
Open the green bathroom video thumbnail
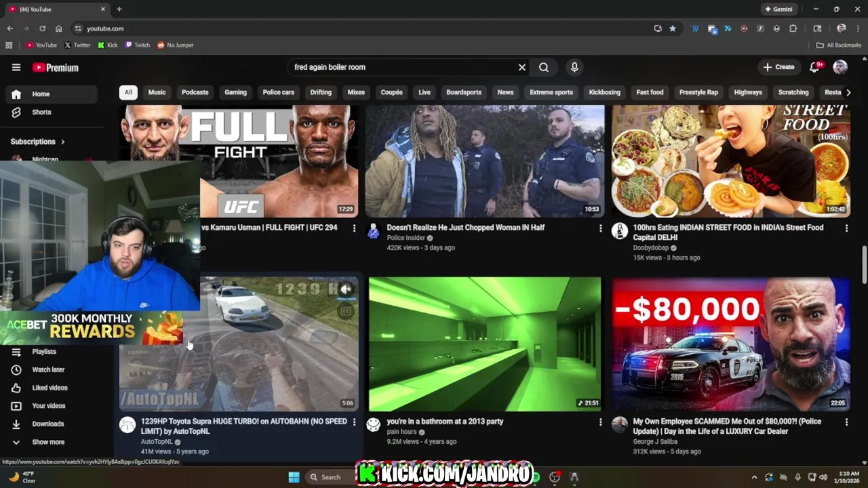pos(485,344)
